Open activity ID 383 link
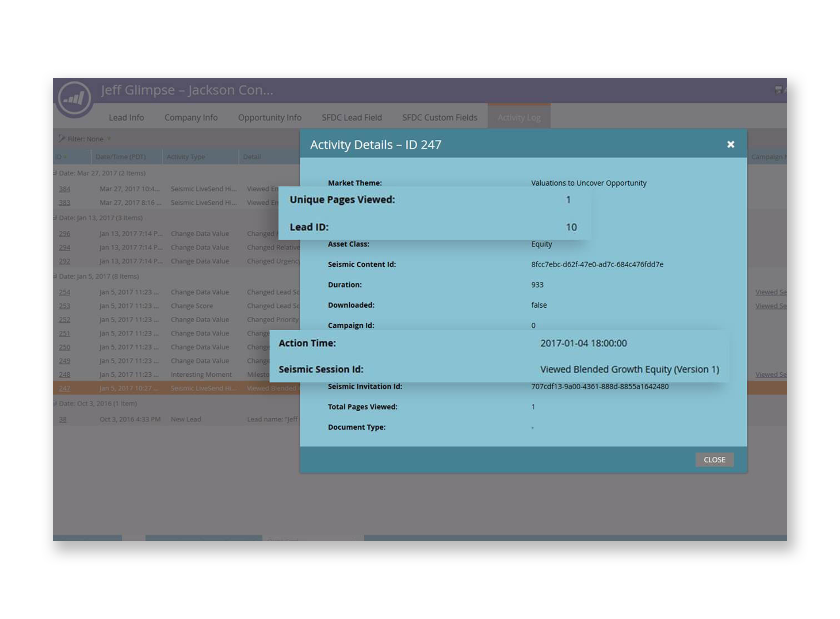This screenshot has height=619, width=840. tap(65, 203)
